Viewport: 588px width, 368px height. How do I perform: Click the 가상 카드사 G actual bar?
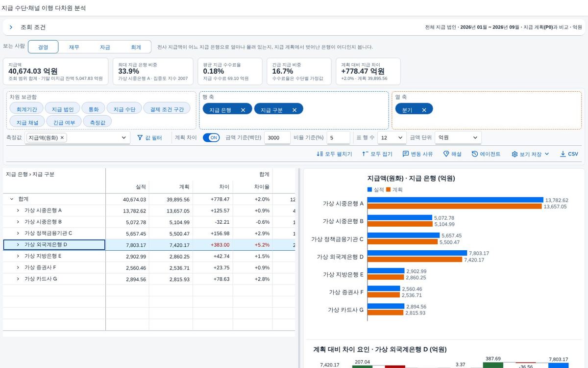[386, 306]
